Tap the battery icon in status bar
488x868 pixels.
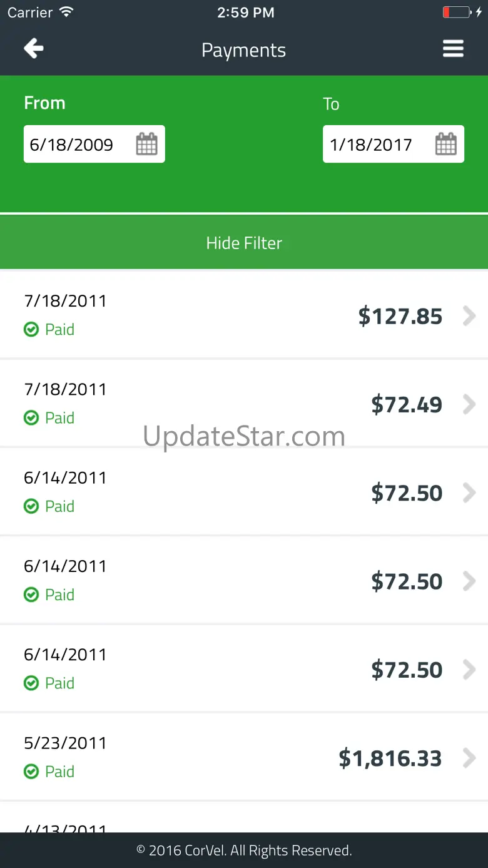456,13
